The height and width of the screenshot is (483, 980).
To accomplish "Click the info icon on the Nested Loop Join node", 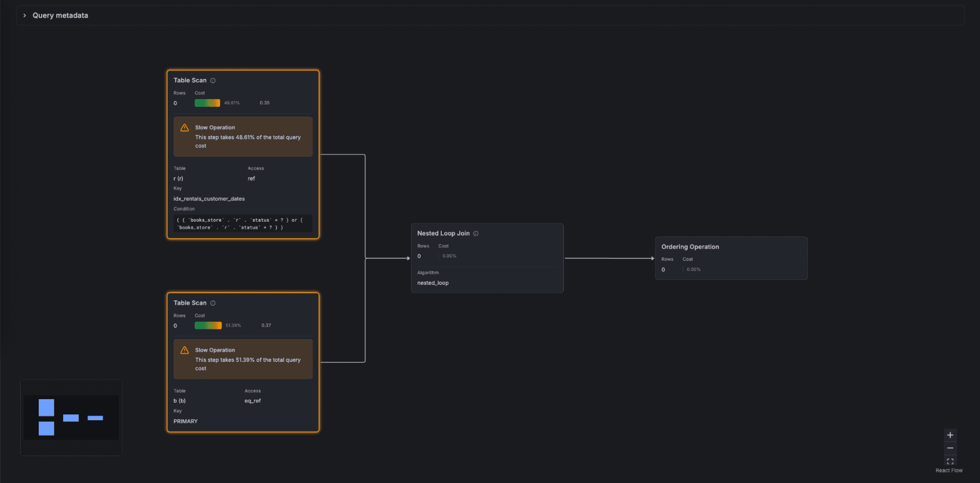I will [475, 233].
